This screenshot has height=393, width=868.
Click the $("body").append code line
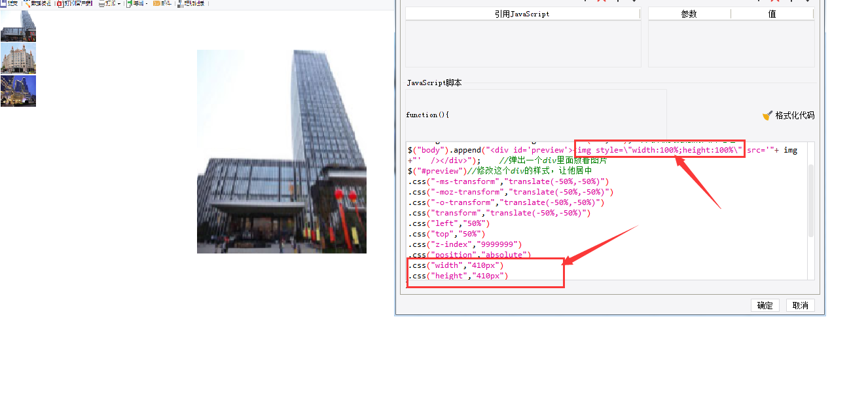click(x=602, y=150)
